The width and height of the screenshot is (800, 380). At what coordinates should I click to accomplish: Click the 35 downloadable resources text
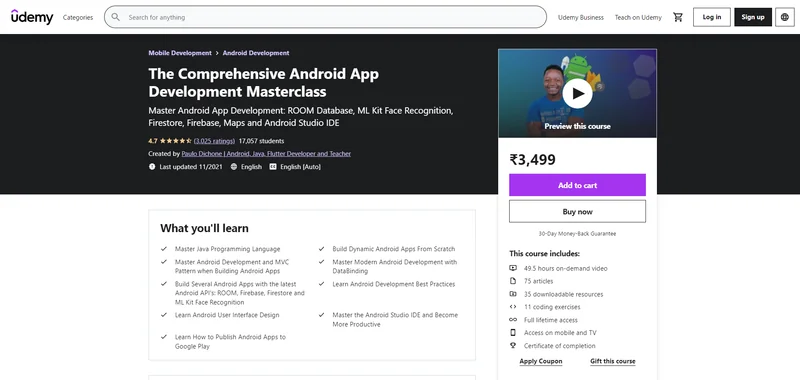tap(563, 294)
